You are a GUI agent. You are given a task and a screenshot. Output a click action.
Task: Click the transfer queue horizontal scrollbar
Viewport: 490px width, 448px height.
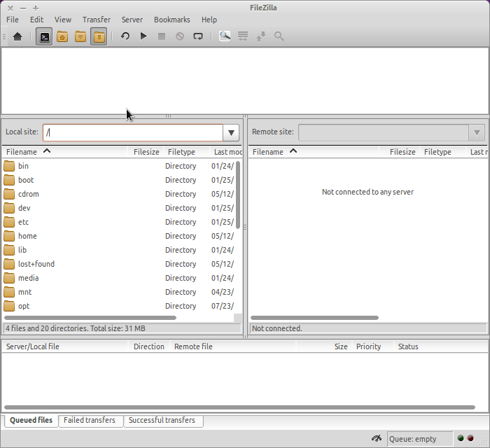pos(239,407)
